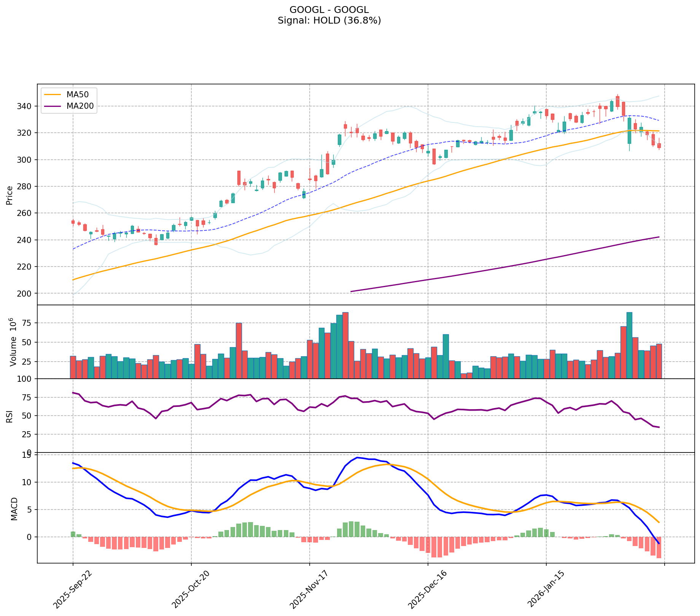The image size is (700, 616).
Task: Click the Price y-axis label
Action: [x=10, y=195]
